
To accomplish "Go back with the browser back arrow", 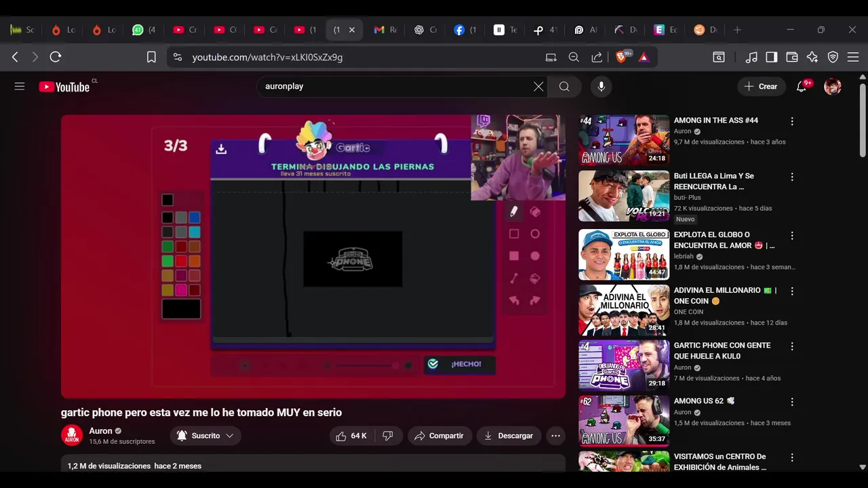I will tap(15, 57).
